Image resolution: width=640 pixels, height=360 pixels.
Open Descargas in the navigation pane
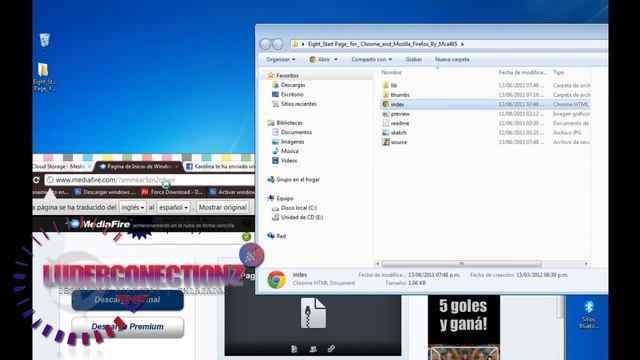point(293,85)
